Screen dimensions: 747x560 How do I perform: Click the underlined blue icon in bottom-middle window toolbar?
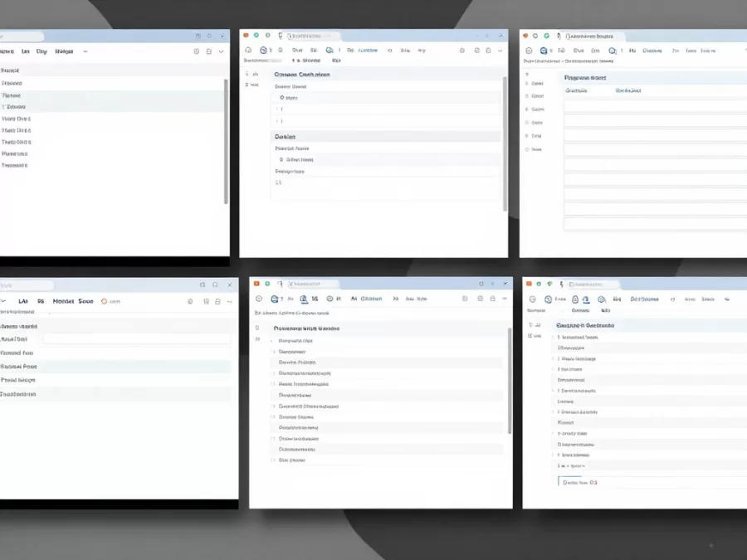coord(304,299)
